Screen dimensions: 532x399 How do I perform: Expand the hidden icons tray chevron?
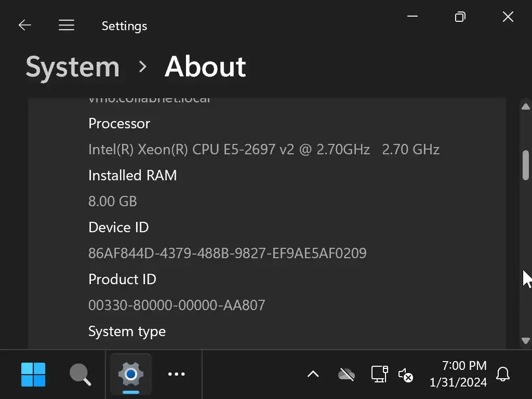(x=313, y=374)
